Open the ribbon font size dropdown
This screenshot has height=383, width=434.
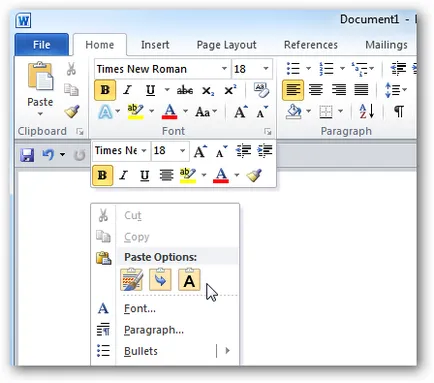point(266,69)
